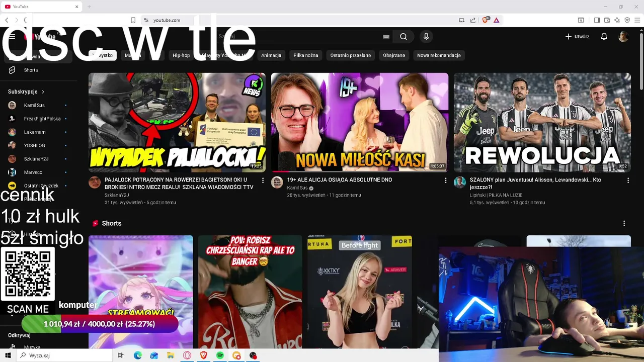Screen dimensions: 644x362
Task: Select the Obejrzane filter chip
Action: click(x=394, y=55)
